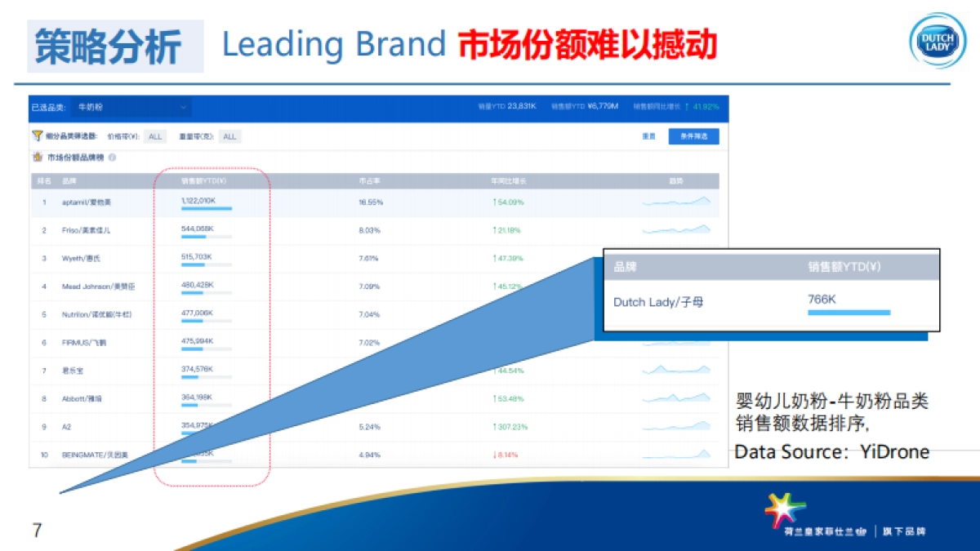Select the Wyeth/惠氏 brand row
This screenshot has width=980, height=551.
coord(81,258)
